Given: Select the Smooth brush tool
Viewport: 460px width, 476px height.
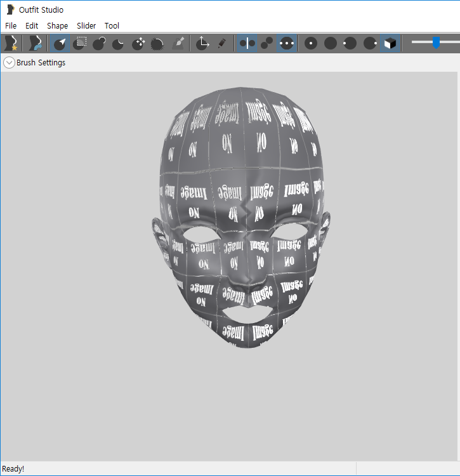Looking at the screenshot, I should click(157, 43).
